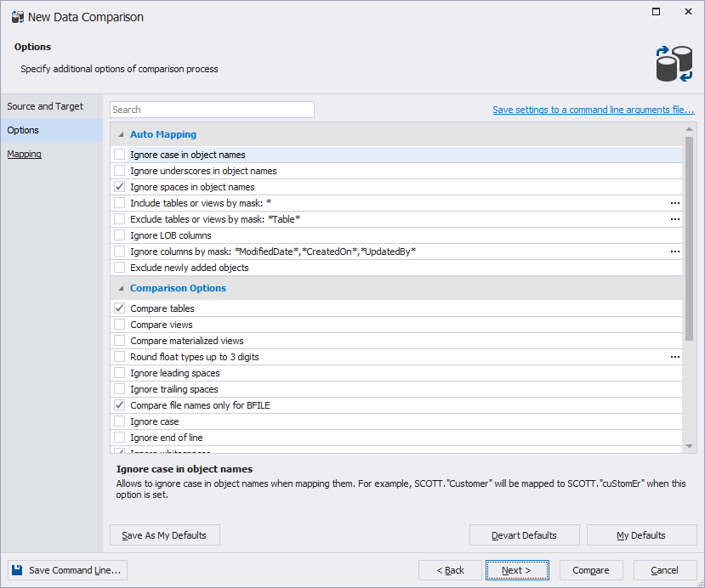The height and width of the screenshot is (588, 705).
Task: Click the app icon in the title bar
Action: pos(17,17)
